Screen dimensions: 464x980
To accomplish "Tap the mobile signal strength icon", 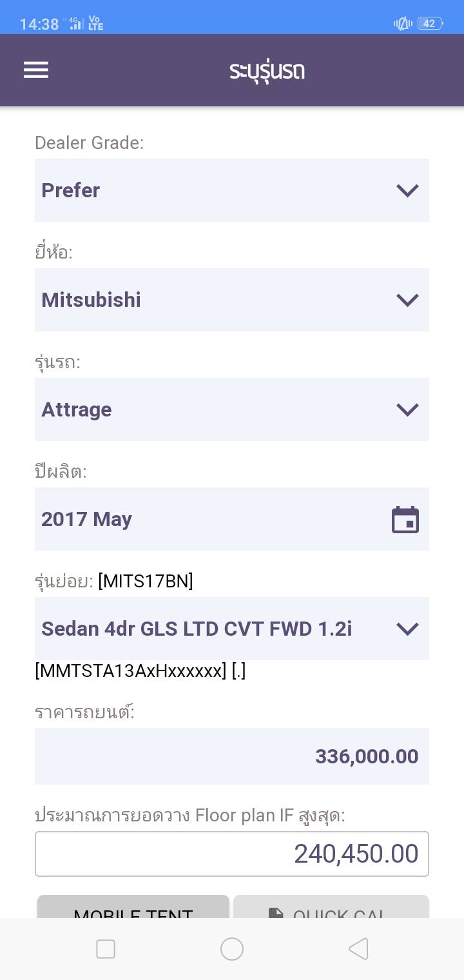I will (76, 24).
